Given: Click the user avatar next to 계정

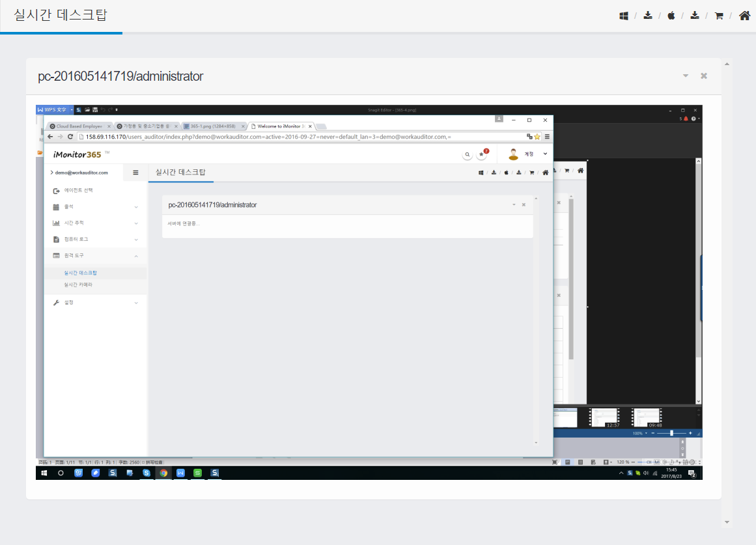Looking at the screenshot, I should pyautogui.click(x=514, y=154).
